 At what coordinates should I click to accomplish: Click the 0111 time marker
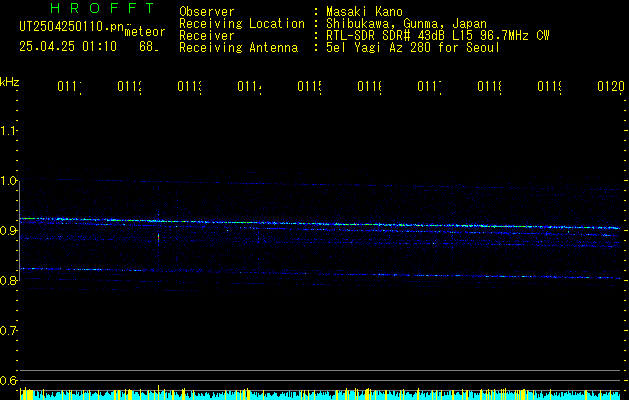tap(69, 87)
